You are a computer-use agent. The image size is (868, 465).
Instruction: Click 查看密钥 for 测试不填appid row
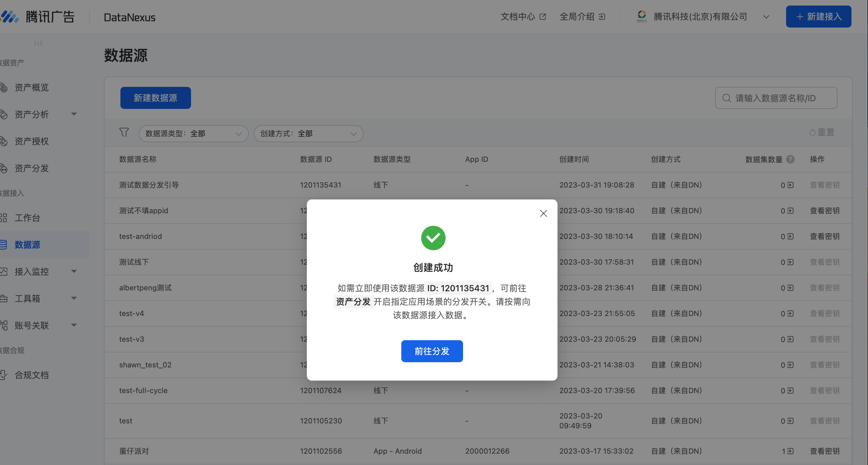click(x=824, y=211)
